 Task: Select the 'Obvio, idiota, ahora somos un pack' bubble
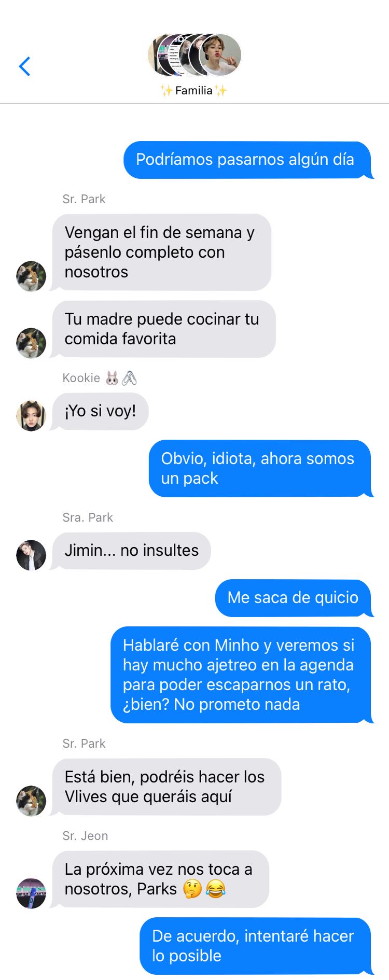[x=260, y=469]
